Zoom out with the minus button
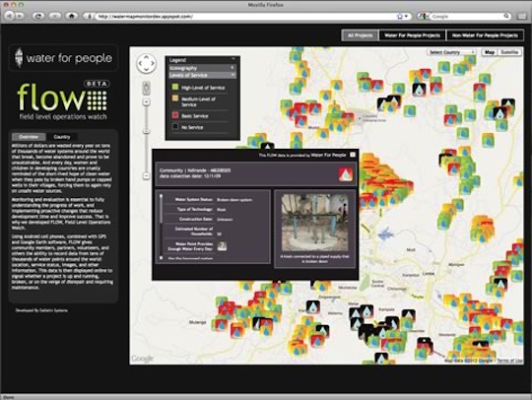 146,175
